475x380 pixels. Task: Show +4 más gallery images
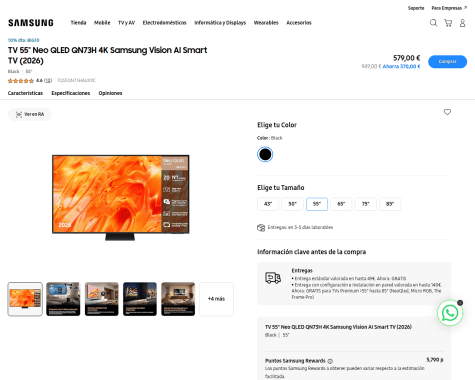coord(216,299)
